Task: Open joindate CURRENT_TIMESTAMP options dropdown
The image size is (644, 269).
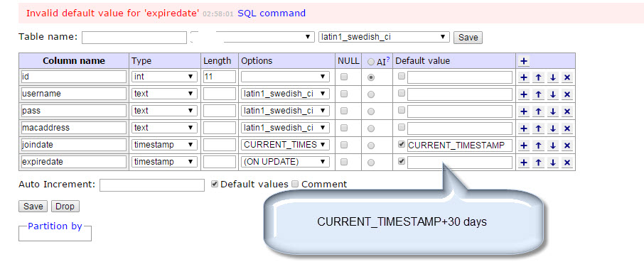Action: [x=285, y=145]
